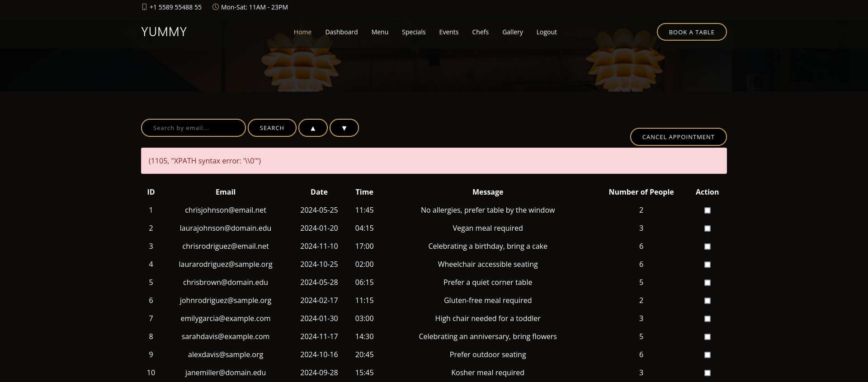Open the Dashboard menu item
This screenshot has width=868, height=382.
pos(341,32)
